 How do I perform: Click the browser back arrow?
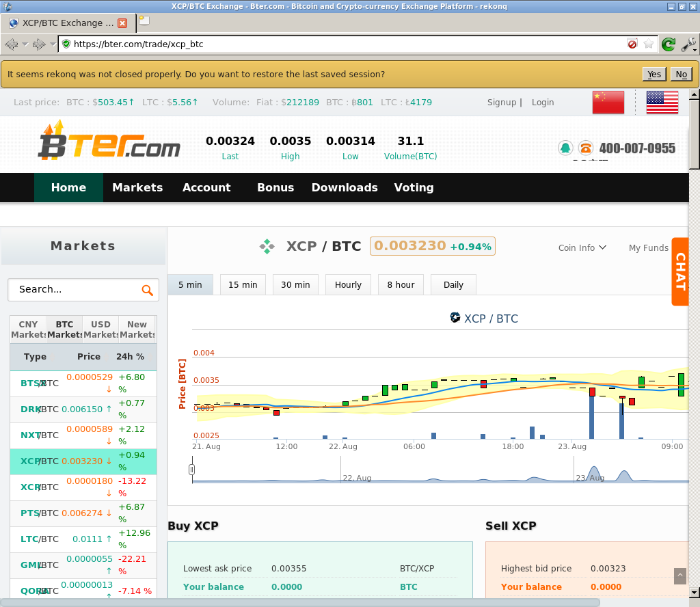pyautogui.click(x=11, y=44)
